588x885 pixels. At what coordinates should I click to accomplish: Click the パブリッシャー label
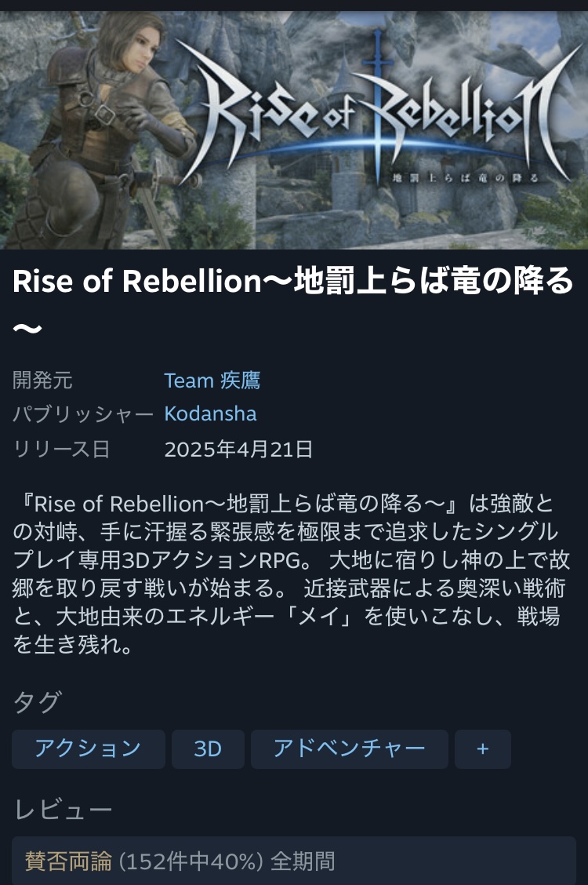coord(83,413)
